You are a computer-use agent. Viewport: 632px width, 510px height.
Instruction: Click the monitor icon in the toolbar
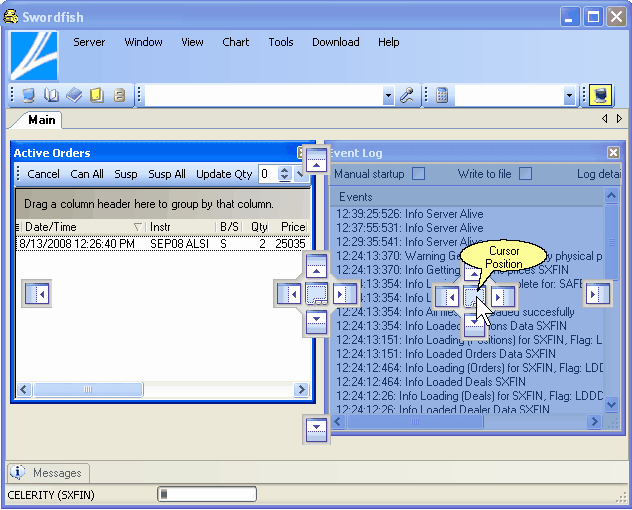click(x=29, y=96)
